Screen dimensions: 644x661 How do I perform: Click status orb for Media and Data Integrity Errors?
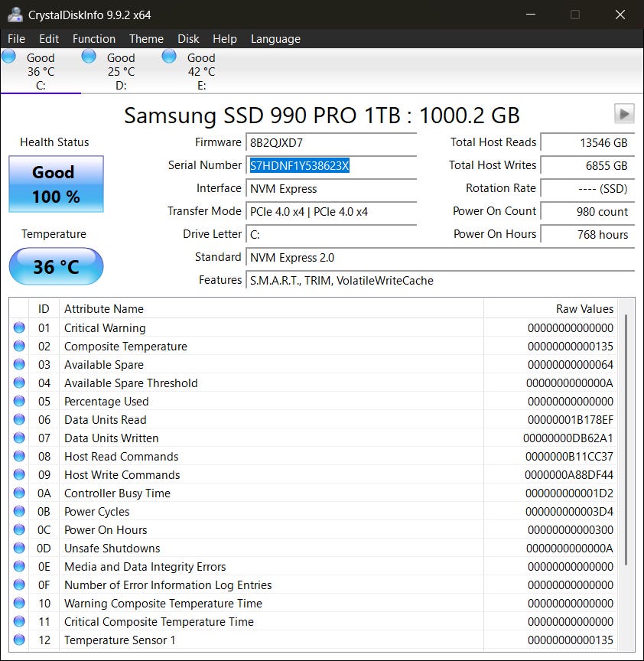19,566
